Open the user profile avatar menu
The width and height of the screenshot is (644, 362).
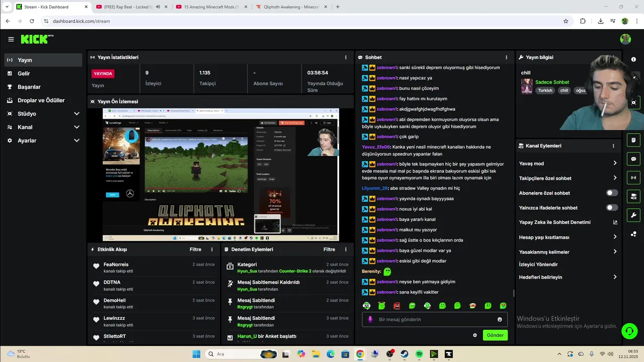(x=625, y=39)
